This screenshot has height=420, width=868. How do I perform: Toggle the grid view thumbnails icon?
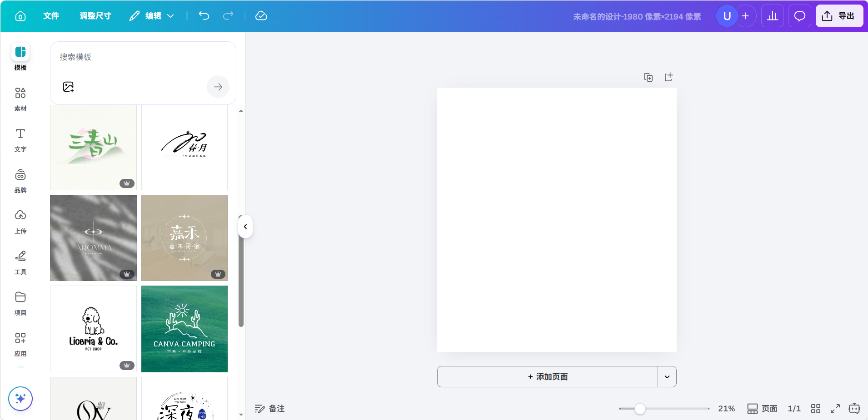click(x=815, y=409)
